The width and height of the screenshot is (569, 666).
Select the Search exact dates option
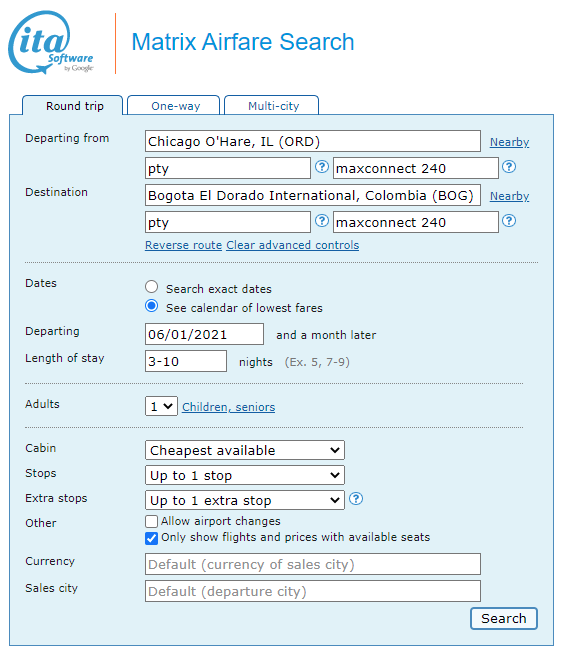(x=152, y=287)
